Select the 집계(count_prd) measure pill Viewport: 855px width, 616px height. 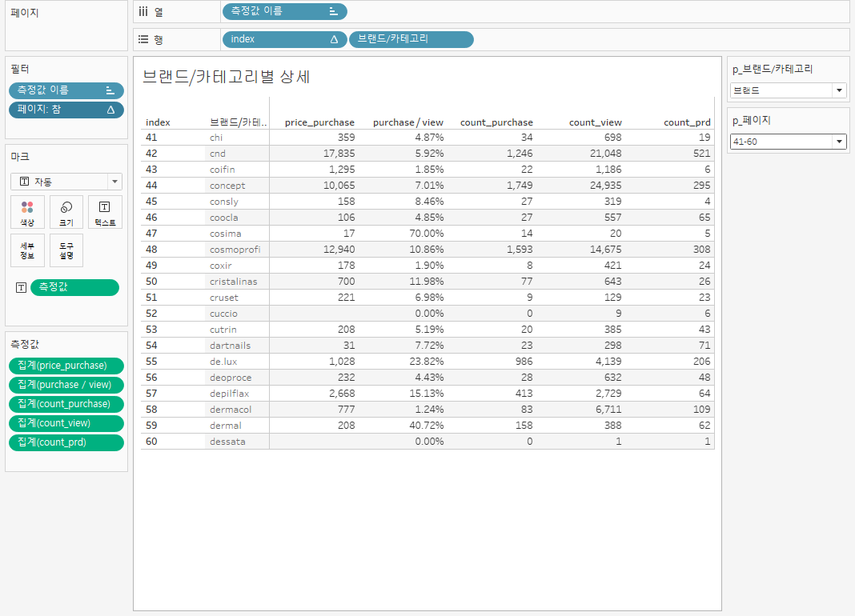(66, 442)
